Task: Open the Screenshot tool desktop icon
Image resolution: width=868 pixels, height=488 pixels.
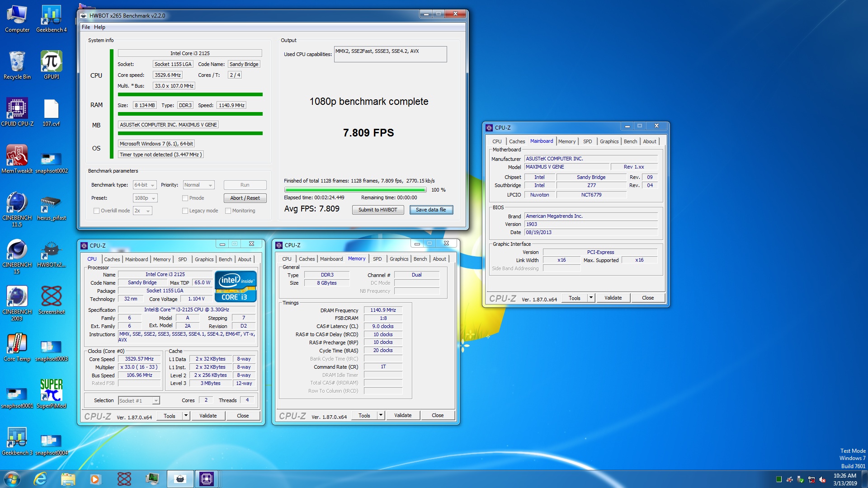Action: coord(52,300)
